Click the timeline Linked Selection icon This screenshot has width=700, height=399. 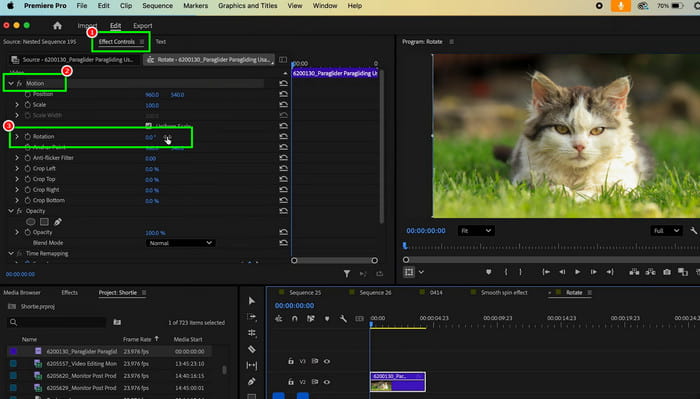point(311,319)
